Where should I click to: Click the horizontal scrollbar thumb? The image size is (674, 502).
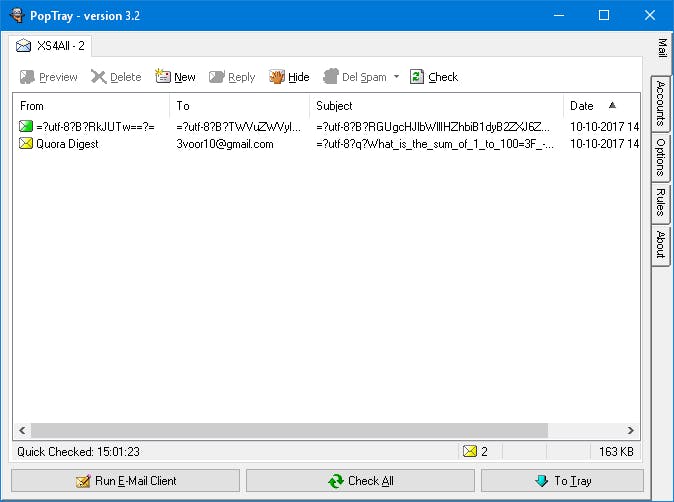[x=289, y=430]
